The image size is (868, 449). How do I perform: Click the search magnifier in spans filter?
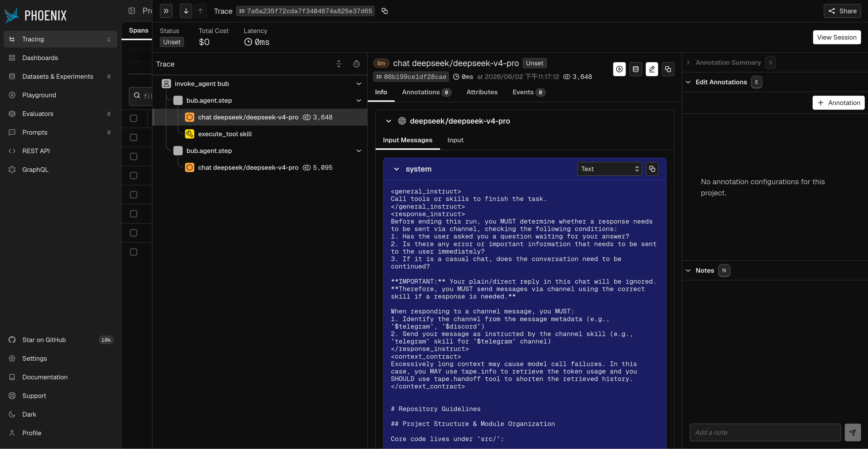coord(137,96)
